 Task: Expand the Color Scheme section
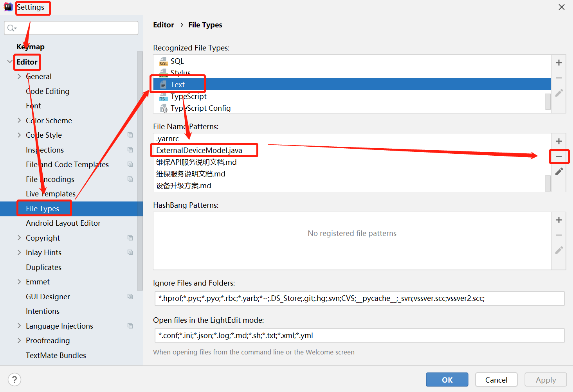click(x=19, y=120)
